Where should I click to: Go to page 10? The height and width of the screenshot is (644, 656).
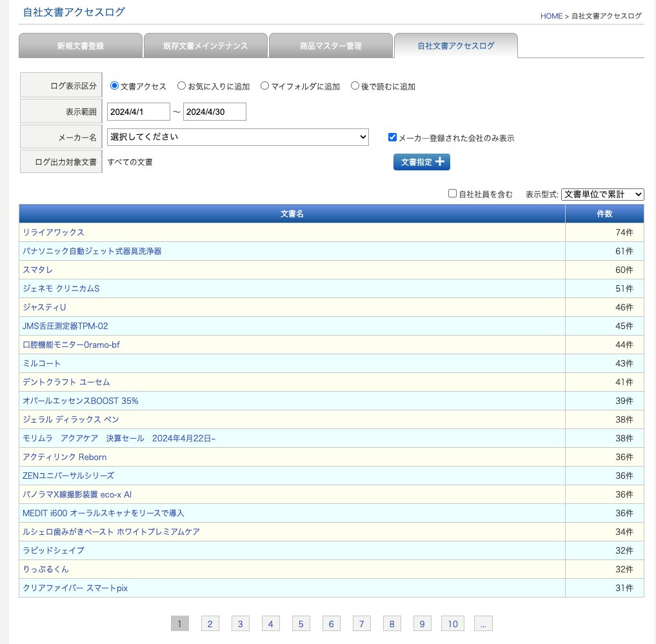453,623
